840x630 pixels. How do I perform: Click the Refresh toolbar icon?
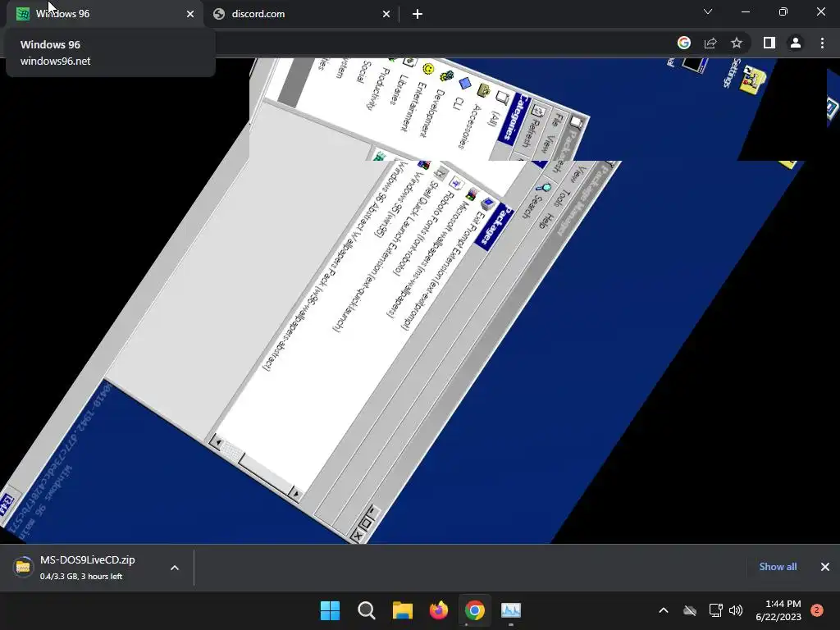pos(538,111)
